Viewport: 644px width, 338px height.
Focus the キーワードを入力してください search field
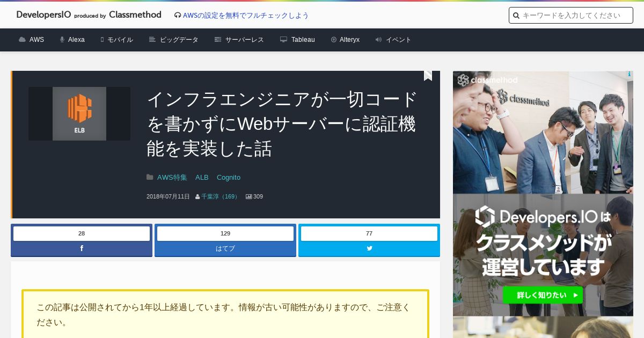571,16
